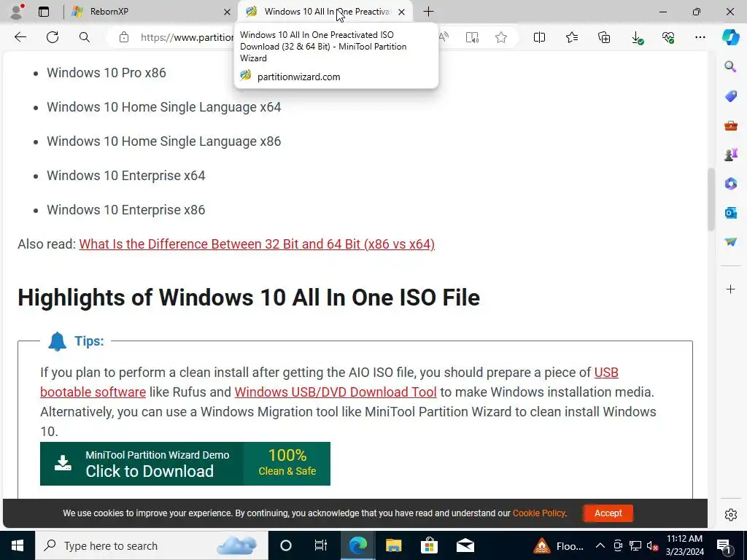Viewport: 747px width, 560px height.
Task: Open Meet Now tray icon
Action: pos(618,545)
